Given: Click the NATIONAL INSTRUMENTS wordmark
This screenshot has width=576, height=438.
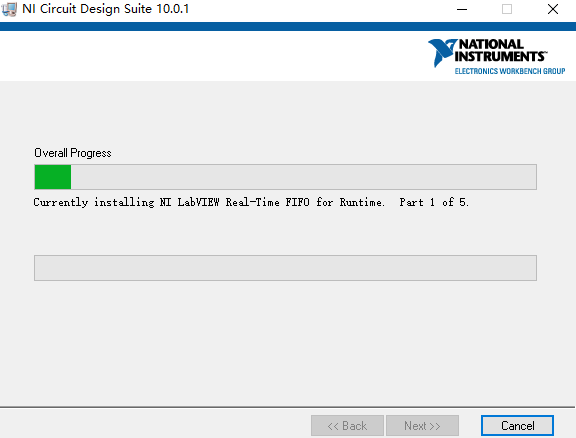Looking at the screenshot, I should point(501,50).
